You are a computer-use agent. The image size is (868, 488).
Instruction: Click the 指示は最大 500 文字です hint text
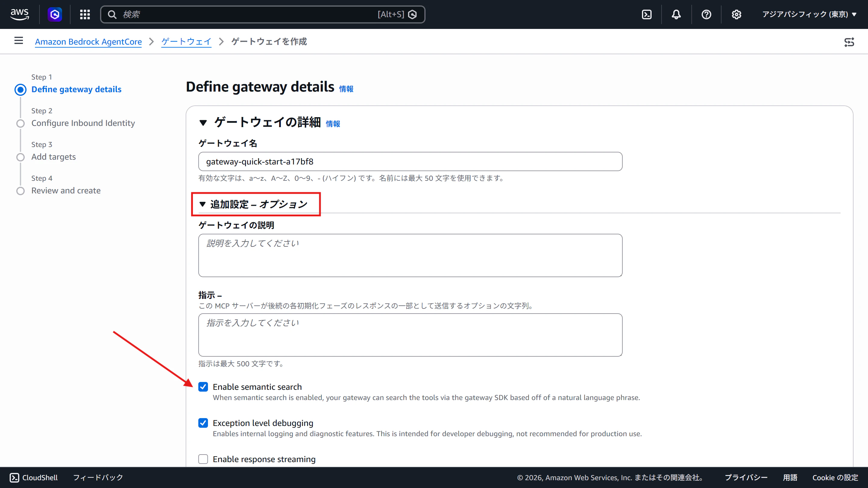(x=241, y=363)
